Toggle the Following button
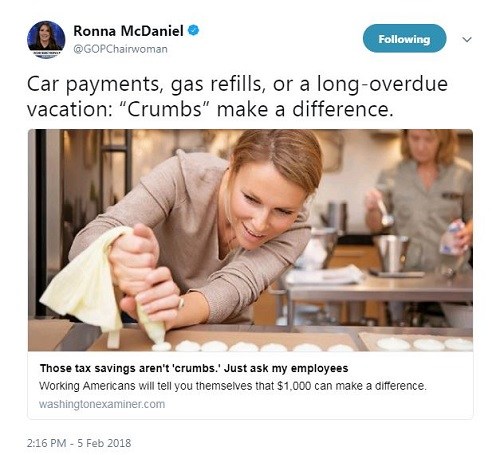500x455 pixels. (404, 39)
